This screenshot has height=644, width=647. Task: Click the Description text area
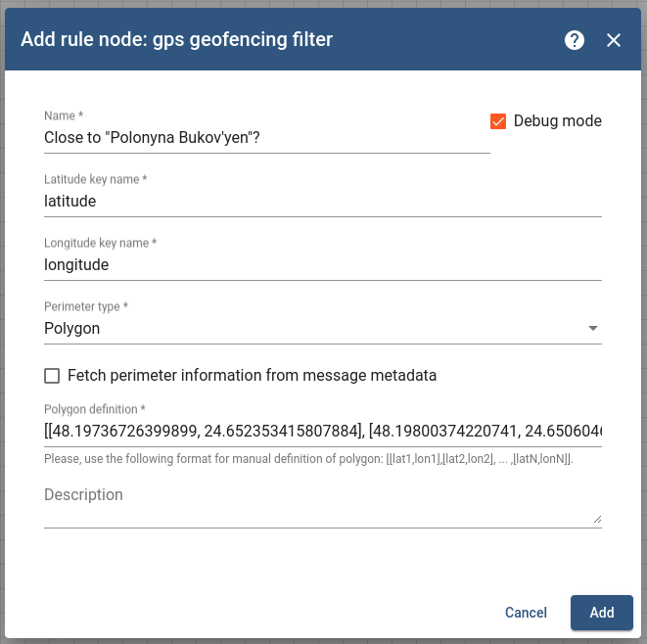(x=323, y=505)
